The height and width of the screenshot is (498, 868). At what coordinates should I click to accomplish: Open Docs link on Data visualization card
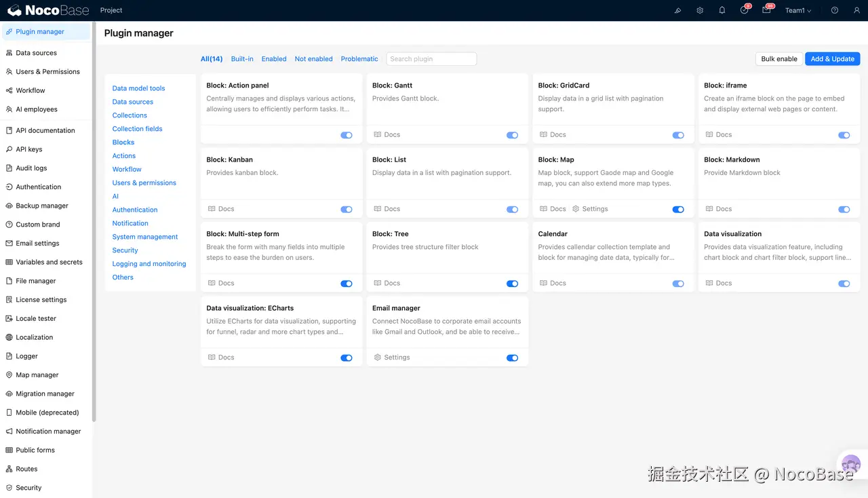tap(719, 284)
